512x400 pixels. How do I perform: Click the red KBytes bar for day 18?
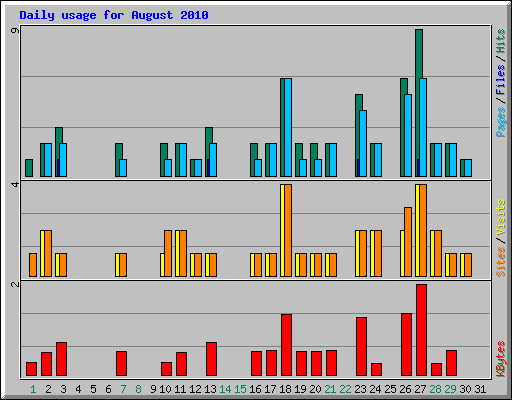286,345
